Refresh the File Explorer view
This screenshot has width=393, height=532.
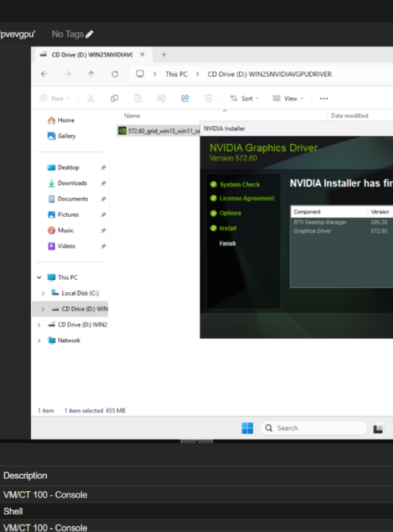[115, 74]
